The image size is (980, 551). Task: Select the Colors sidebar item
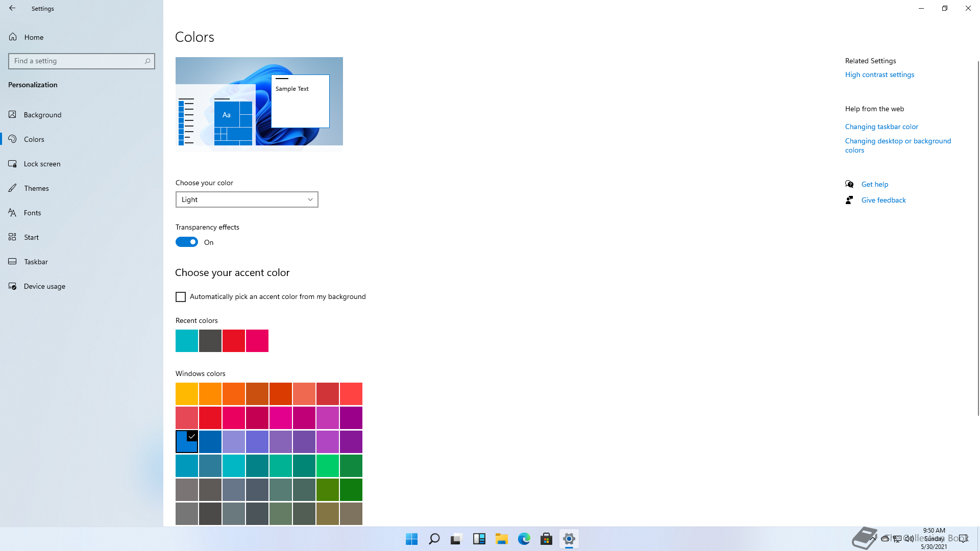click(82, 139)
